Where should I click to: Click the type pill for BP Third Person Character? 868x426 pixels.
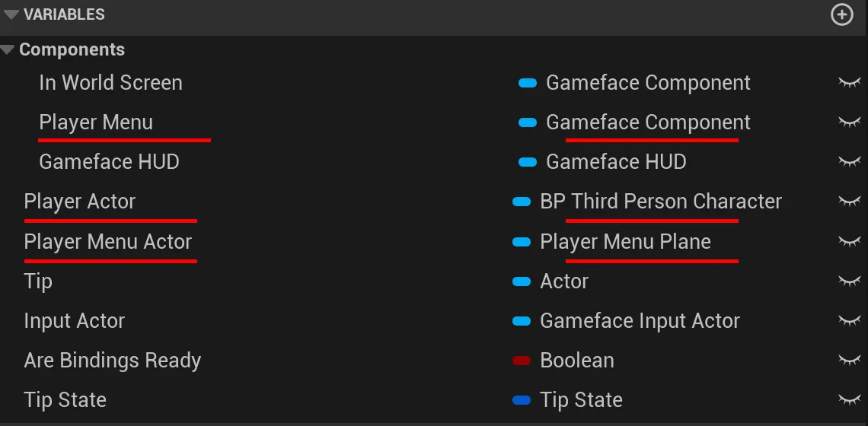click(x=522, y=202)
